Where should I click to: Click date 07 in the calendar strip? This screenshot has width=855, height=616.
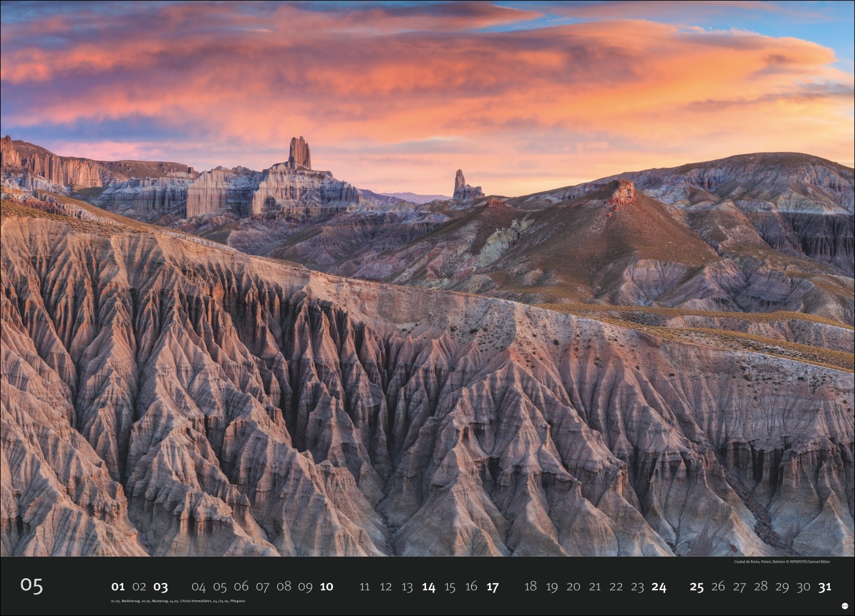click(x=263, y=587)
